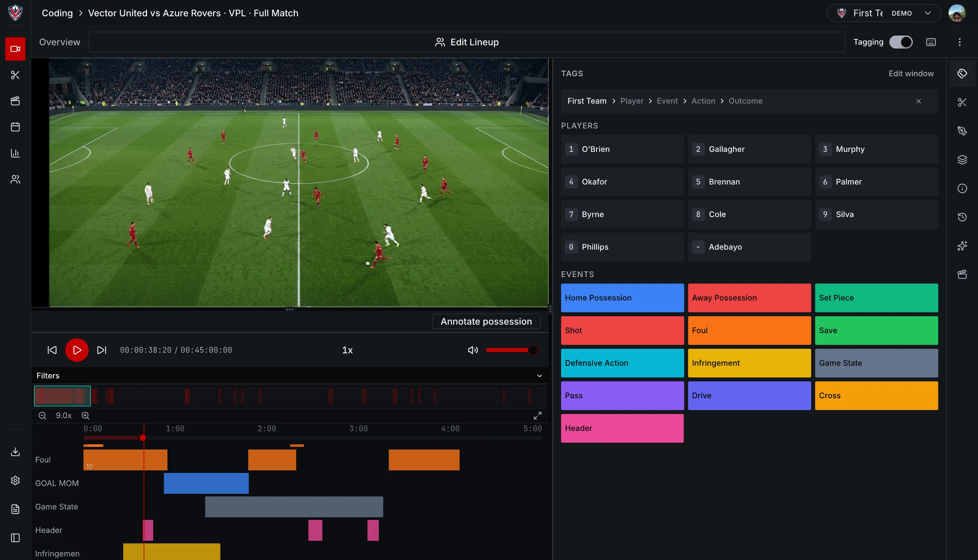The width and height of the screenshot is (978, 560).
Task: Select the layers icon in right rail
Action: tap(962, 160)
